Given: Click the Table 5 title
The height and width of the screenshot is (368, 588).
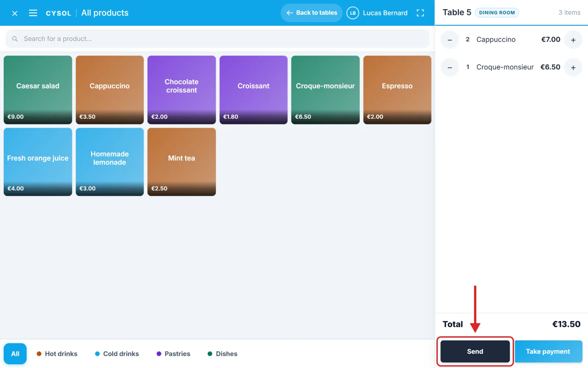Looking at the screenshot, I should 457,13.
